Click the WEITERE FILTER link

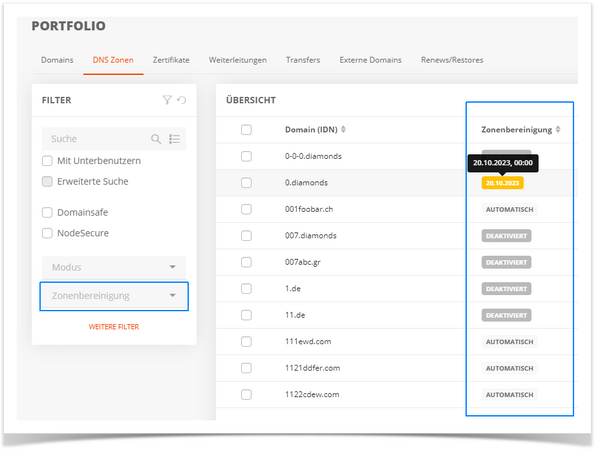click(114, 327)
